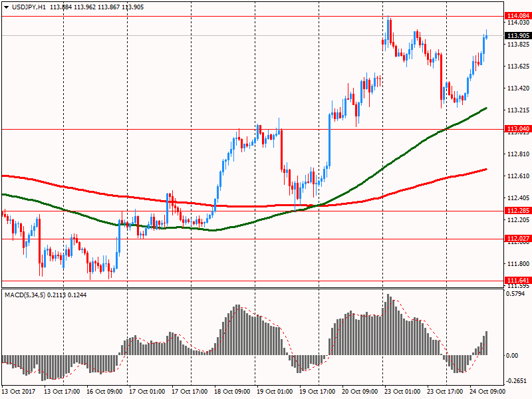Select the 112.610 price scale value
This screenshot has height=399, width=532.
pos(518,176)
